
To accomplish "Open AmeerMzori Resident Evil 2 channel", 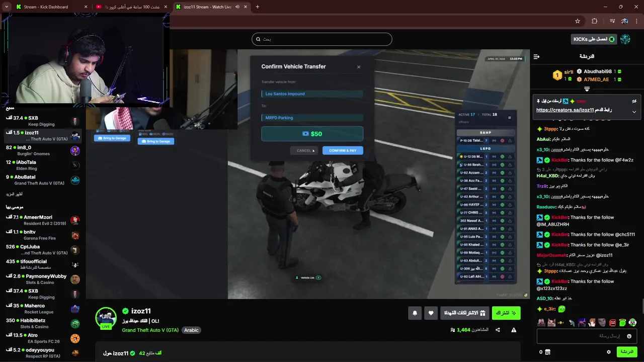I will coord(43,220).
